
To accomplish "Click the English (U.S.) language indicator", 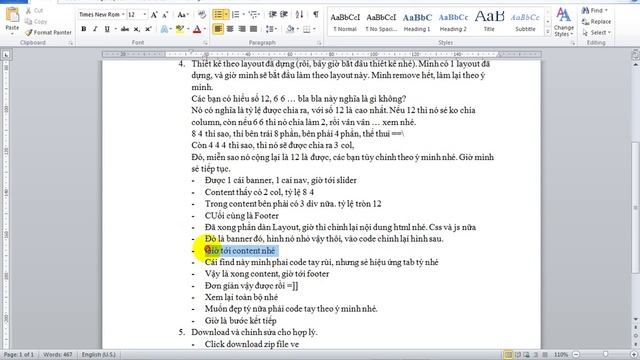I will point(98,354).
